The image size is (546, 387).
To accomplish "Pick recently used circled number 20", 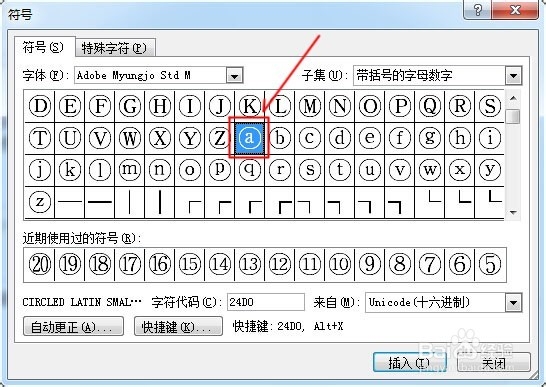I will [40, 264].
